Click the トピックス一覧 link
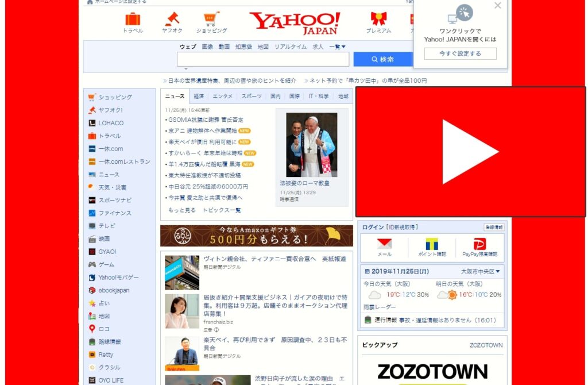The height and width of the screenshot is (385, 588). tap(222, 210)
